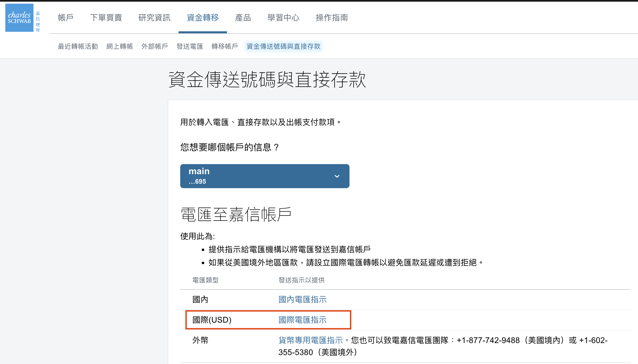
Task: Go to 外部帳戶 sub-tab
Action: 155,46
